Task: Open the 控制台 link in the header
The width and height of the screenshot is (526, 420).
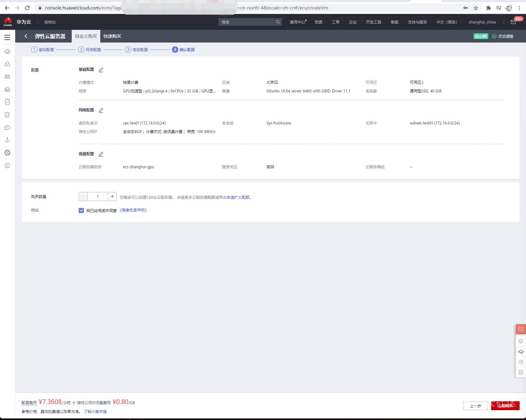Action: (x=50, y=22)
